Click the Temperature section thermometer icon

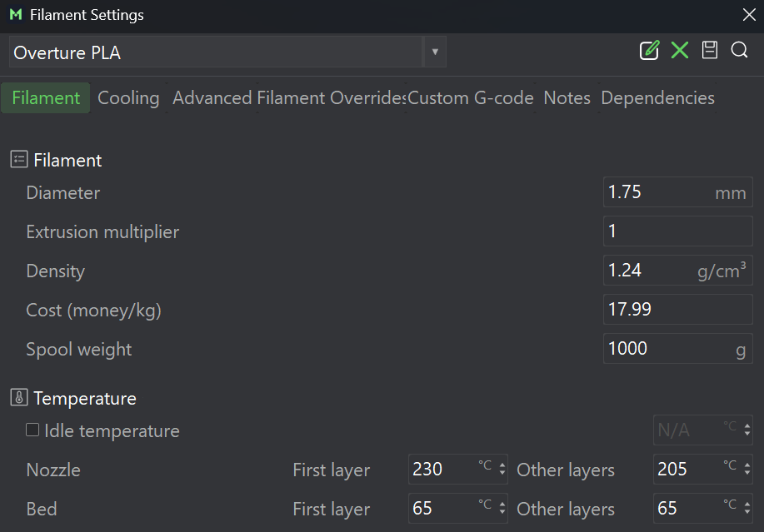(19, 397)
